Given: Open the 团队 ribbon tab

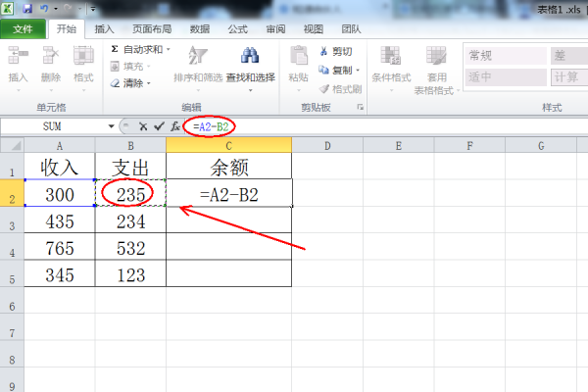Looking at the screenshot, I should coord(351,28).
